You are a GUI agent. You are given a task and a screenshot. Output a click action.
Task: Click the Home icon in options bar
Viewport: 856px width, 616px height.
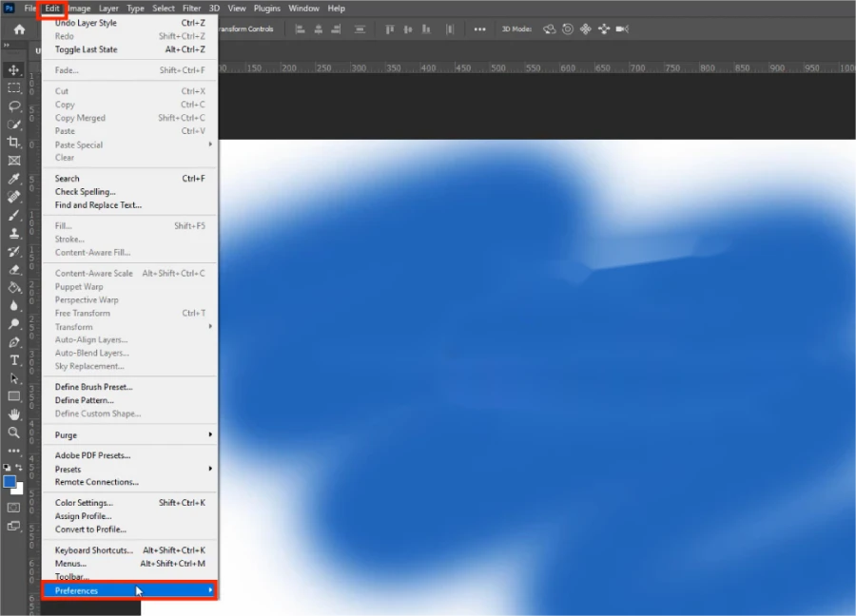(x=19, y=29)
